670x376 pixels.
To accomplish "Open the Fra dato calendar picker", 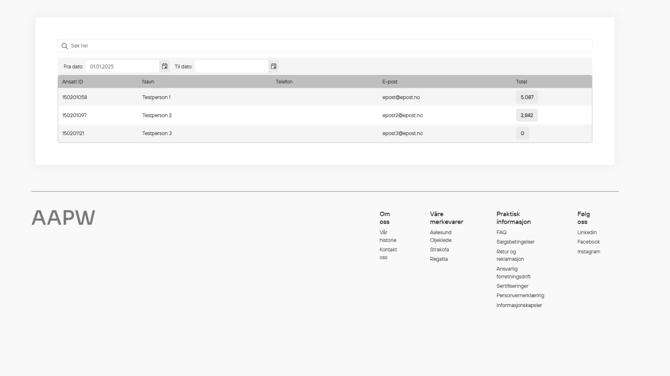I will click(165, 66).
